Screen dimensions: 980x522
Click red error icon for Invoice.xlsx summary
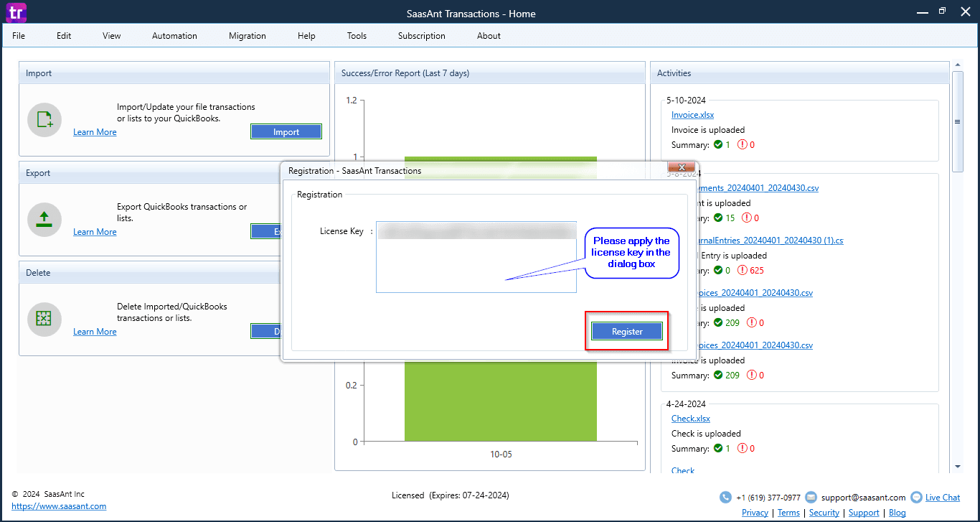point(743,144)
